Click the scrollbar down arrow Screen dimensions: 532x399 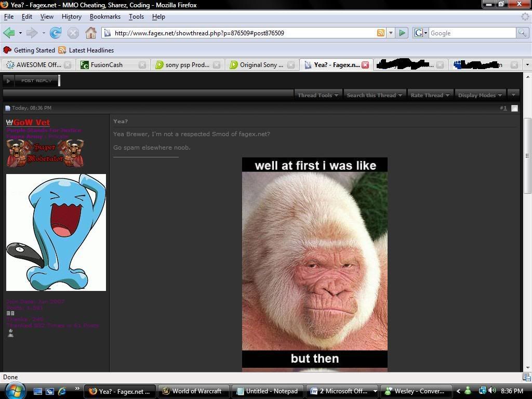[527, 368]
